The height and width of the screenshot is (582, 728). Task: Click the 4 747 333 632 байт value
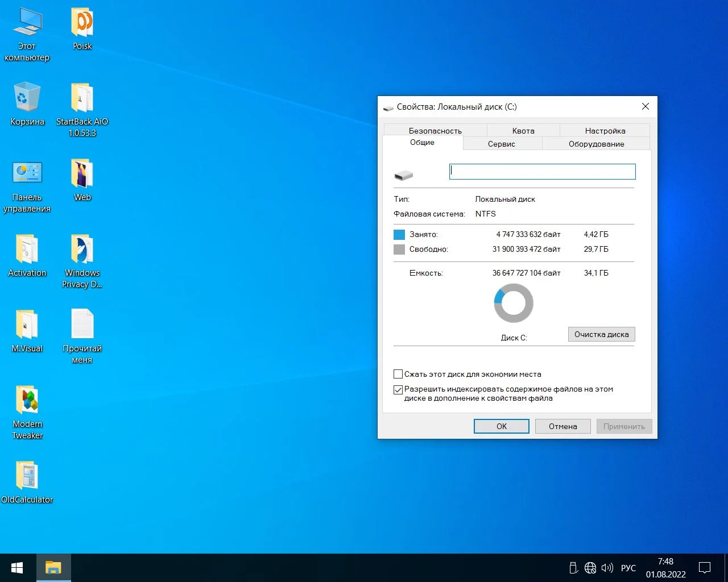click(x=528, y=234)
